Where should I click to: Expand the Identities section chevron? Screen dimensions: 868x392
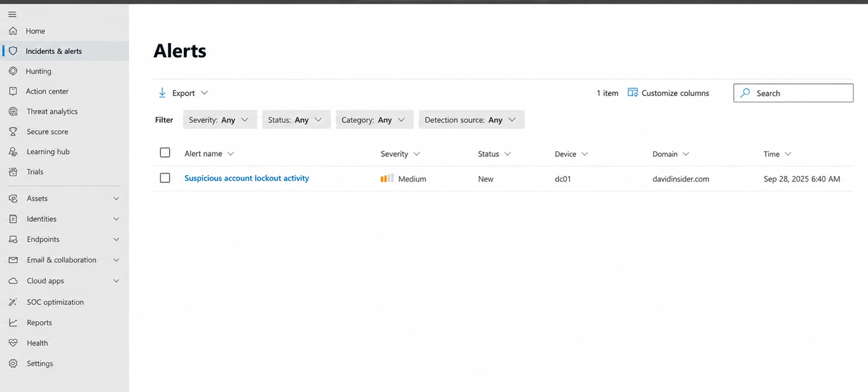pyautogui.click(x=116, y=219)
